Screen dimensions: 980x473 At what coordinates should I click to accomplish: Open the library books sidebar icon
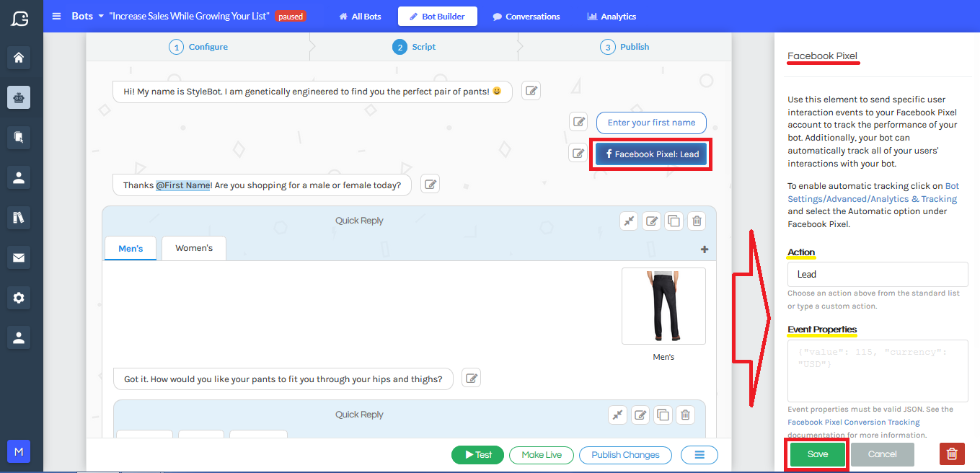pyautogui.click(x=19, y=218)
